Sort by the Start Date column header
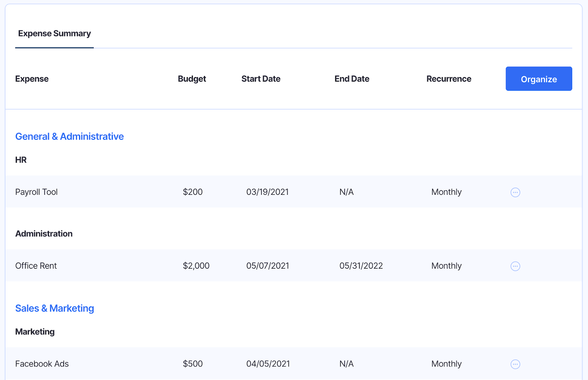The image size is (588, 380). pyautogui.click(x=261, y=79)
